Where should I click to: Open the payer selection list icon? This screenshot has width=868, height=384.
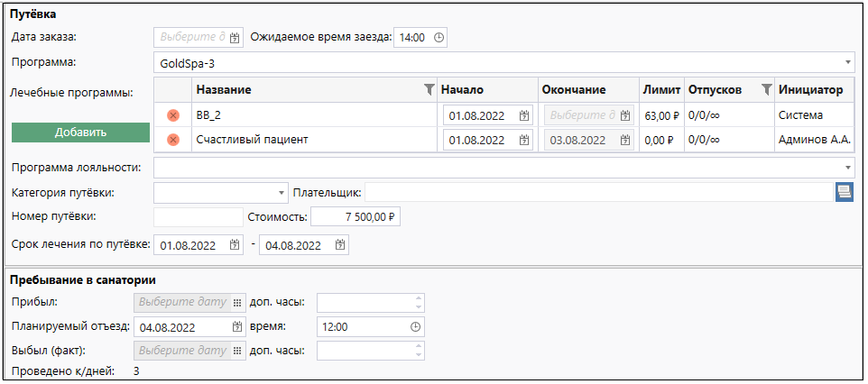coord(844,191)
